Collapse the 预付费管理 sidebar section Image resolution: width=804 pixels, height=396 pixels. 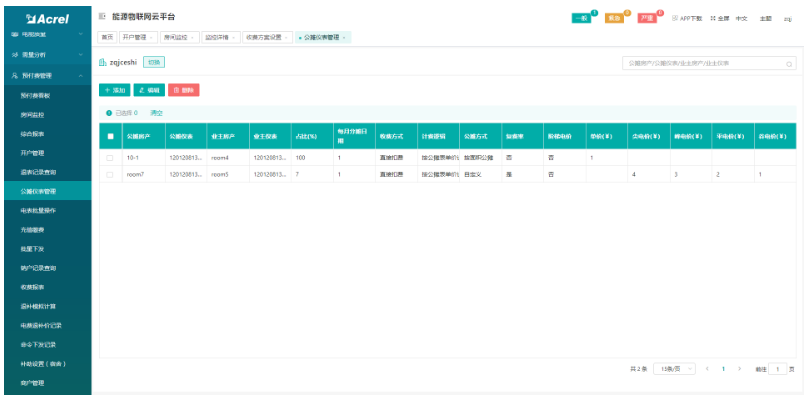point(48,75)
